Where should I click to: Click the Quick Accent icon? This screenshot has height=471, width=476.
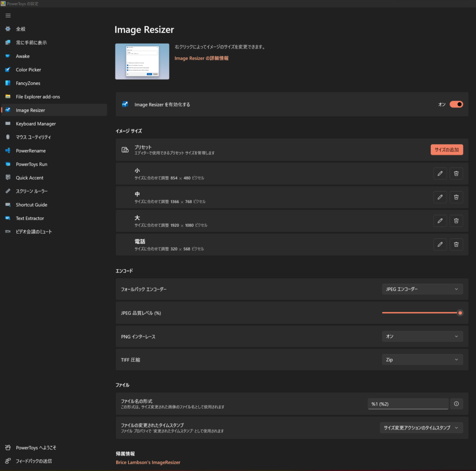(x=8, y=177)
